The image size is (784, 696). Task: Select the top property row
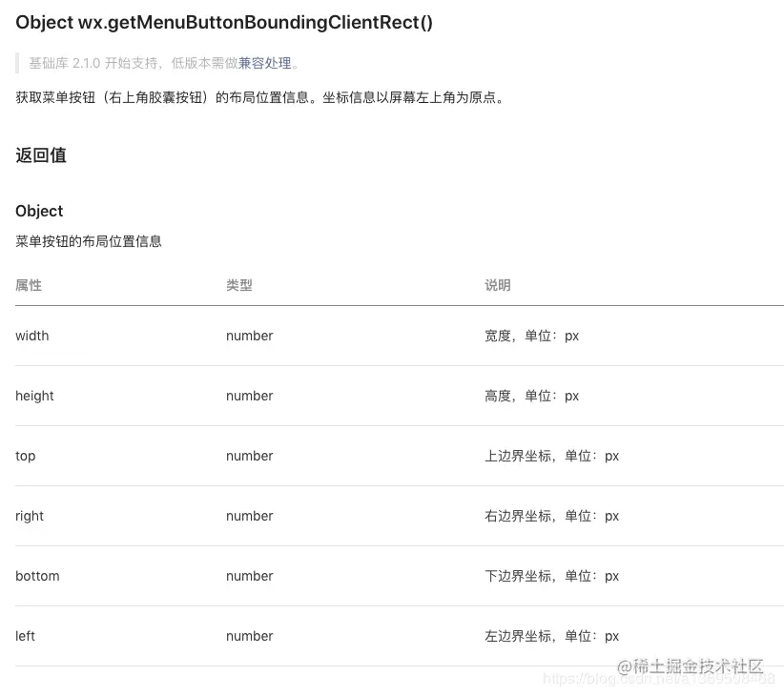[25, 456]
